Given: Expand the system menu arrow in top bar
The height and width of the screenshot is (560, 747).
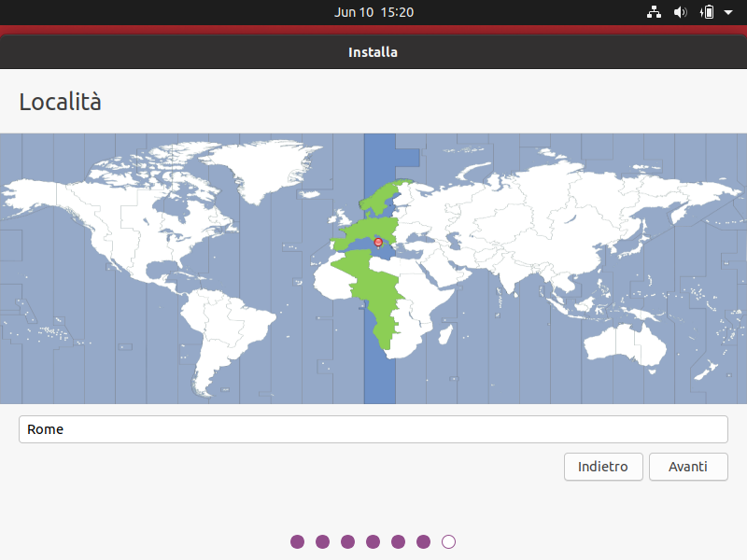Looking at the screenshot, I should click(728, 12).
